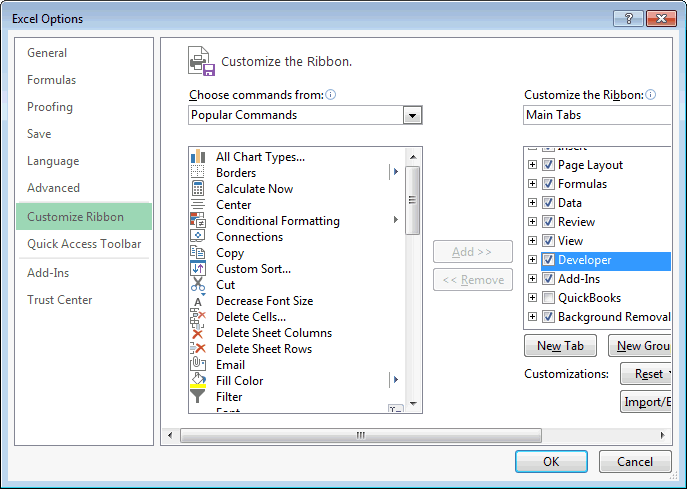
Task: Expand the View tree node
Action: click(532, 241)
